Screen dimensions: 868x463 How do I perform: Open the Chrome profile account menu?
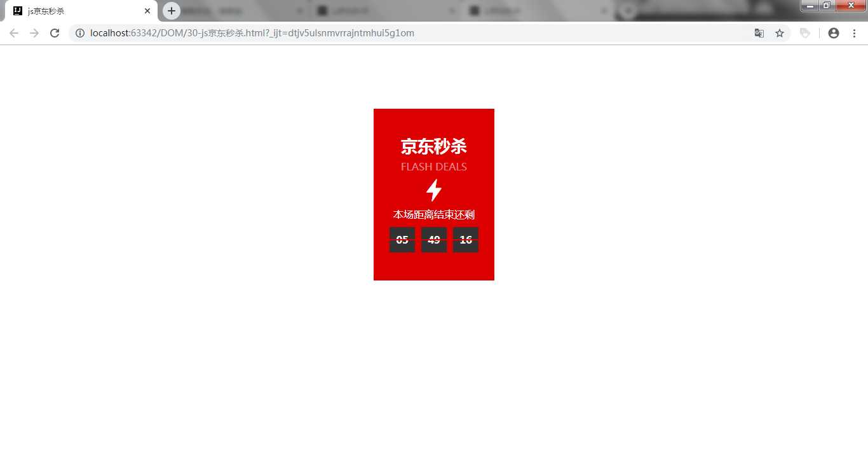click(x=834, y=33)
